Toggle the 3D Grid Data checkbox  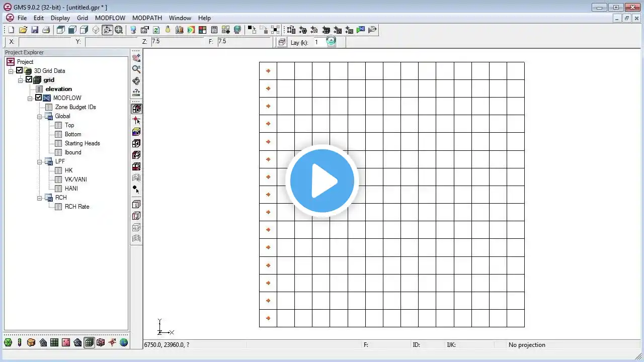[x=20, y=71]
